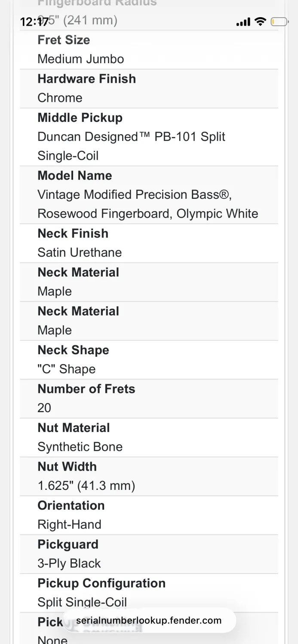
Task: Tap the Wi-Fi status icon
Action: (260, 22)
